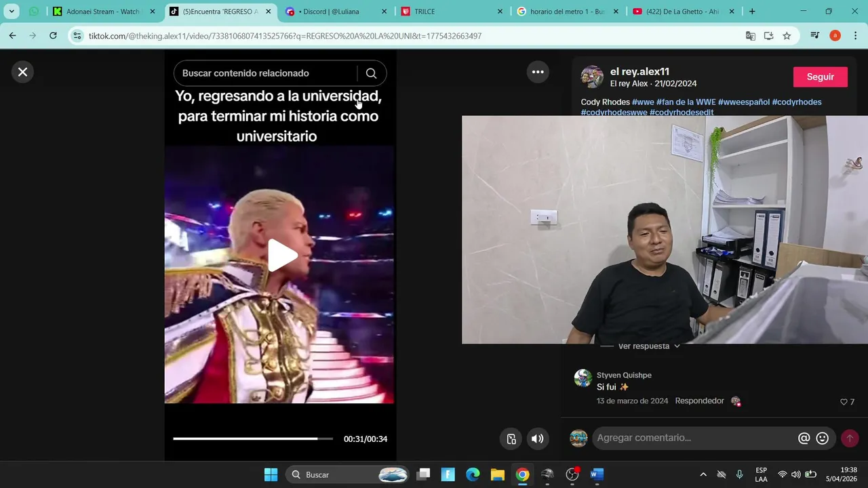Close the Discord tab
The image size is (868, 488).
(384, 12)
